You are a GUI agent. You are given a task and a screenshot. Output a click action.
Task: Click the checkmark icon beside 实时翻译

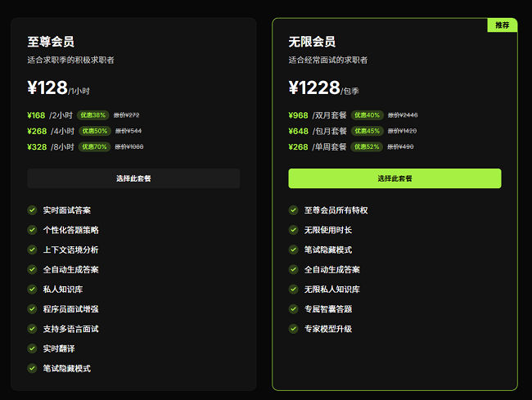[32, 348]
